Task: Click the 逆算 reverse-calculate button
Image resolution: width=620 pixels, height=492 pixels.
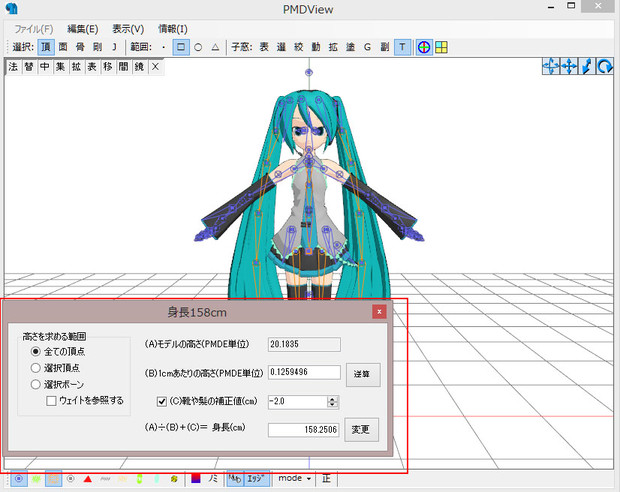Action: (363, 374)
